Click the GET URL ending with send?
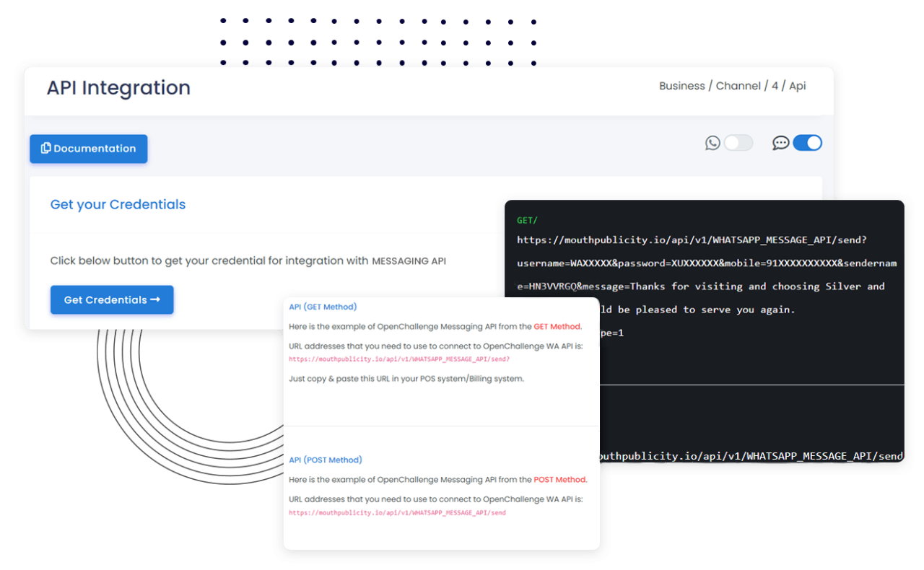924x570 pixels. tap(399, 359)
